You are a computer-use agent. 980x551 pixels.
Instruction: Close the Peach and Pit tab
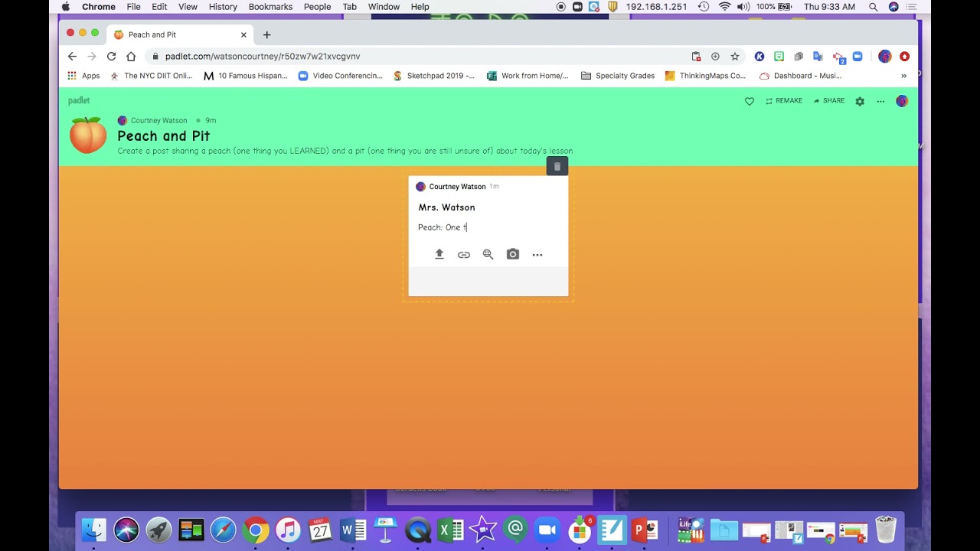click(243, 34)
